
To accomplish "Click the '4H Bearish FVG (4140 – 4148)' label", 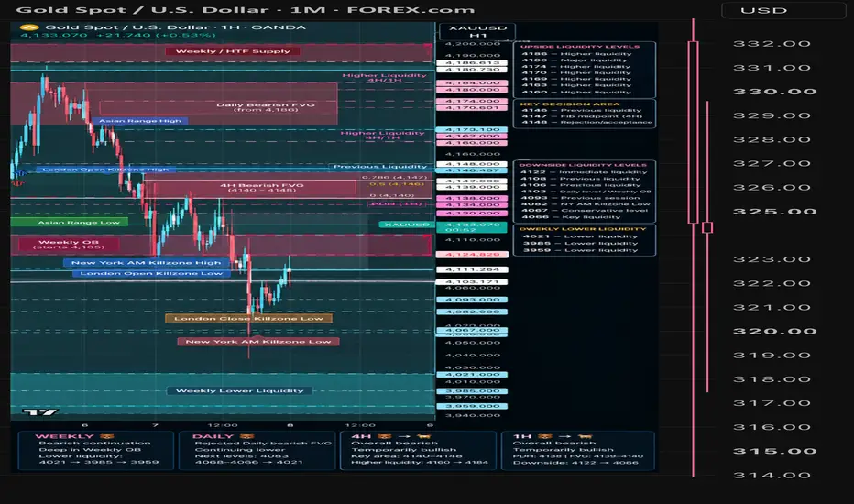I will [262, 188].
